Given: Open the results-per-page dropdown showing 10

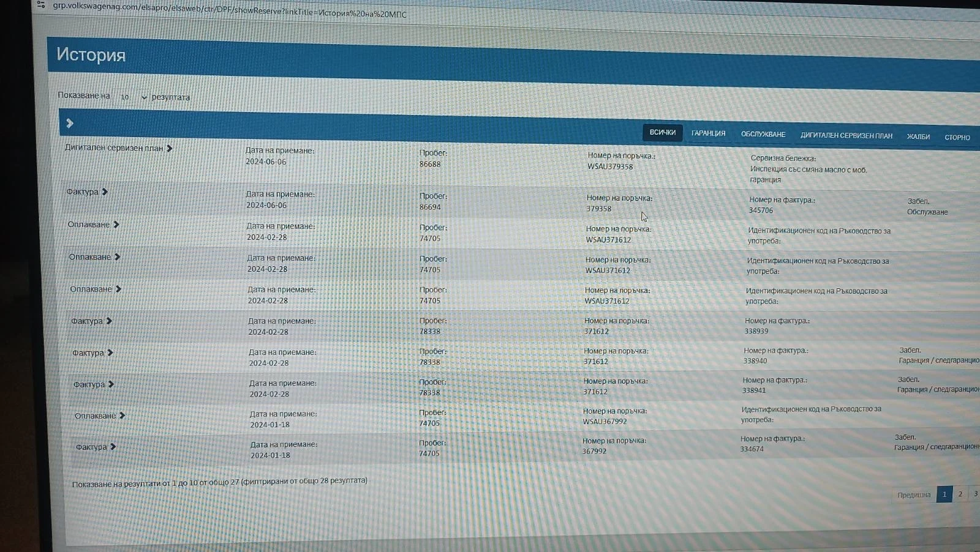Looking at the screenshot, I should click(x=133, y=97).
